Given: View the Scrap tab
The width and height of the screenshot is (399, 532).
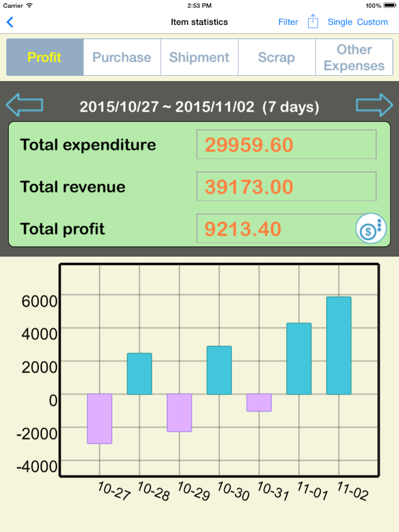Looking at the screenshot, I should point(277,57).
